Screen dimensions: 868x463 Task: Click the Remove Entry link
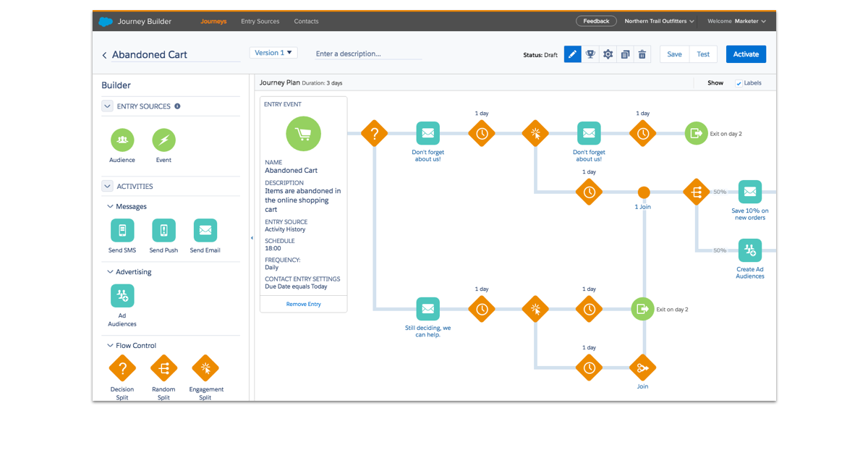pyautogui.click(x=303, y=305)
